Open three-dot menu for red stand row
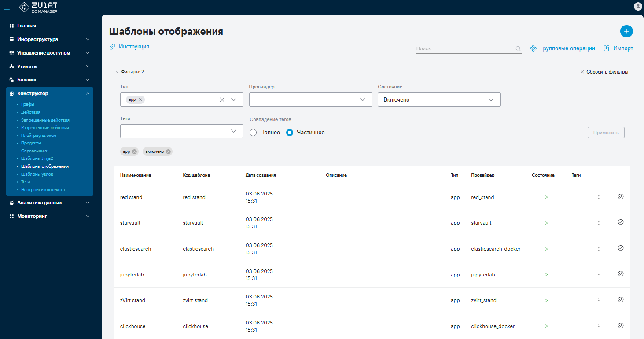The image size is (644, 339). point(599,197)
